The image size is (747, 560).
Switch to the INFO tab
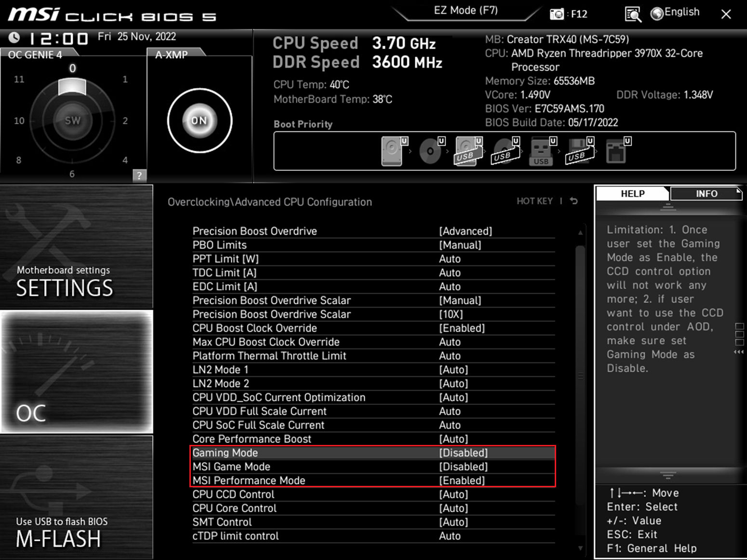click(x=706, y=194)
